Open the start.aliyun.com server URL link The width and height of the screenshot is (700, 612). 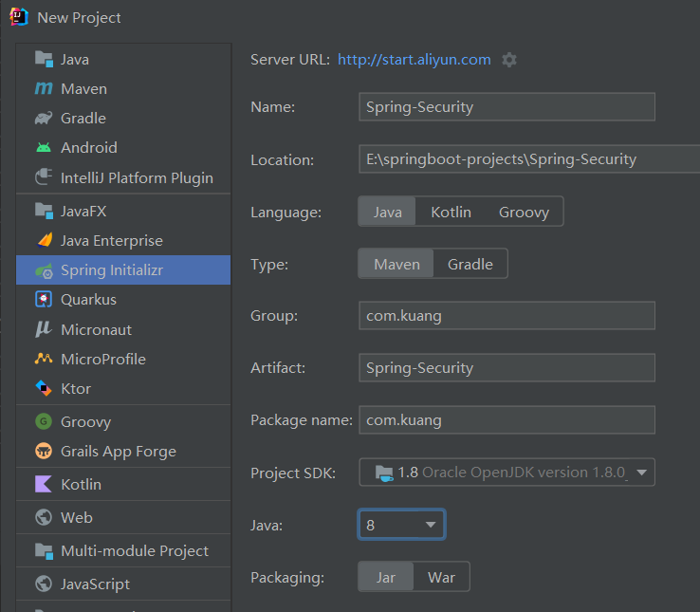(414, 60)
